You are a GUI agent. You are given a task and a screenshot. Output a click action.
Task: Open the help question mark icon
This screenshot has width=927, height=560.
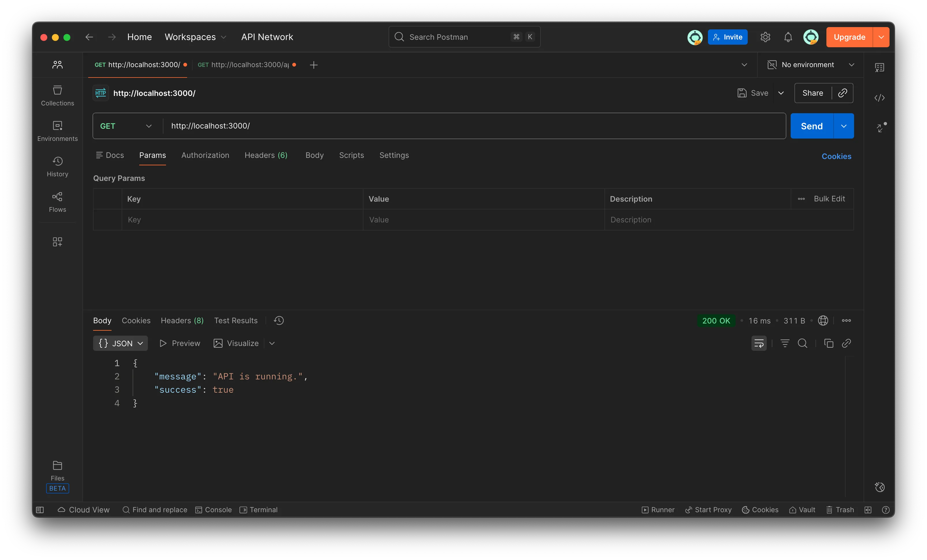pos(885,510)
